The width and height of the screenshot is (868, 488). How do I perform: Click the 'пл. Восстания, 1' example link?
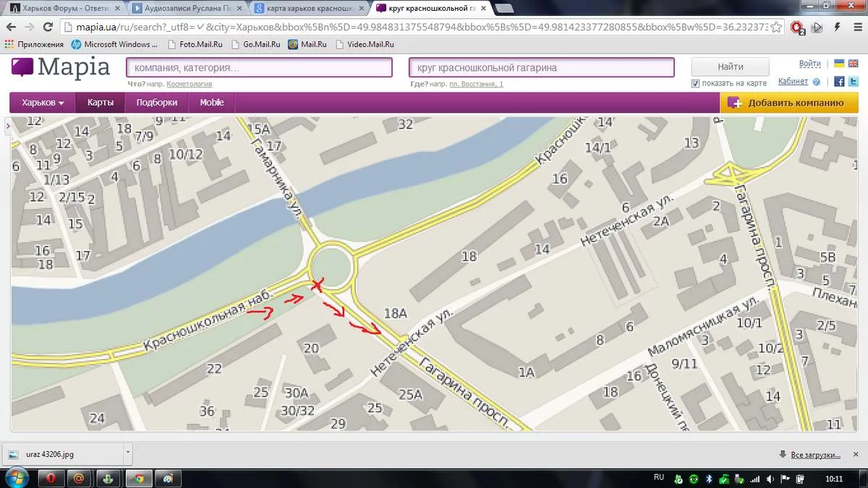click(476, 85)
